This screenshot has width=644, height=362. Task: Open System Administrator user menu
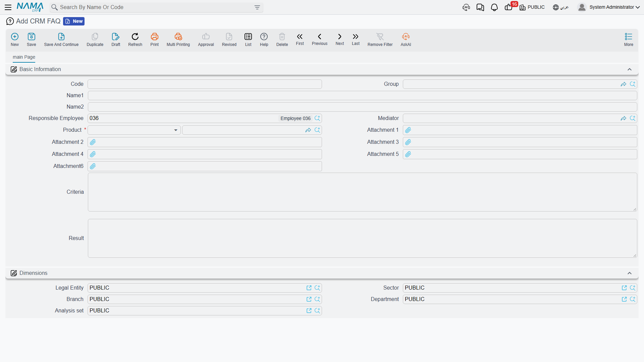point(609,7)
